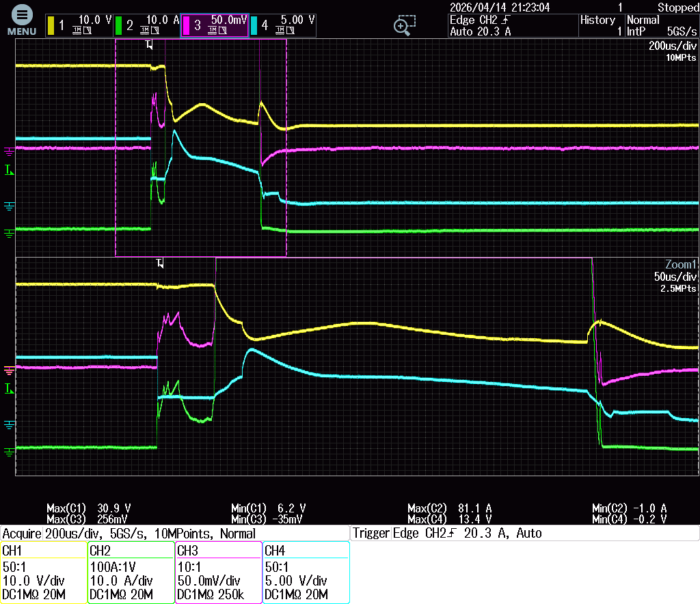Image resolution: width=700 pixels, height=604 pixels.
Task: Click the date and time stamp
Action: [x=500, y=7]
